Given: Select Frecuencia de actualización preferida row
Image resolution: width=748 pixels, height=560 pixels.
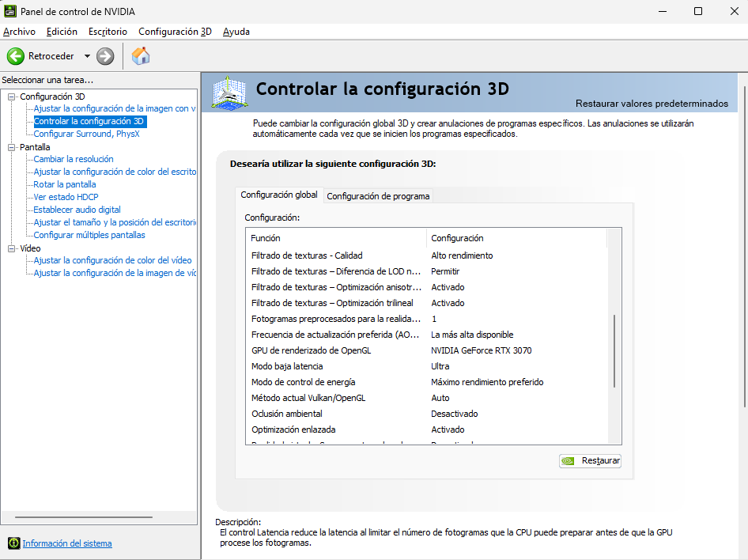Looking at the screenshot, I should [x=427, y=335].
